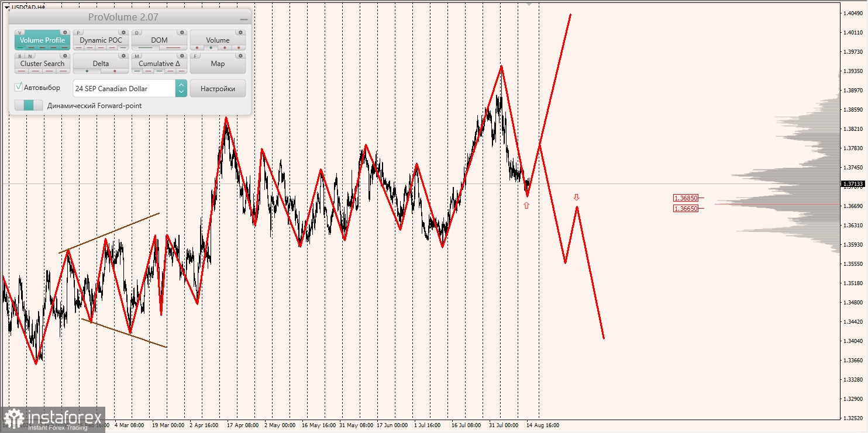The image size is (868, 433).
Task: Open contract dropdown via teal arrows
Action: tap(181, 88)
